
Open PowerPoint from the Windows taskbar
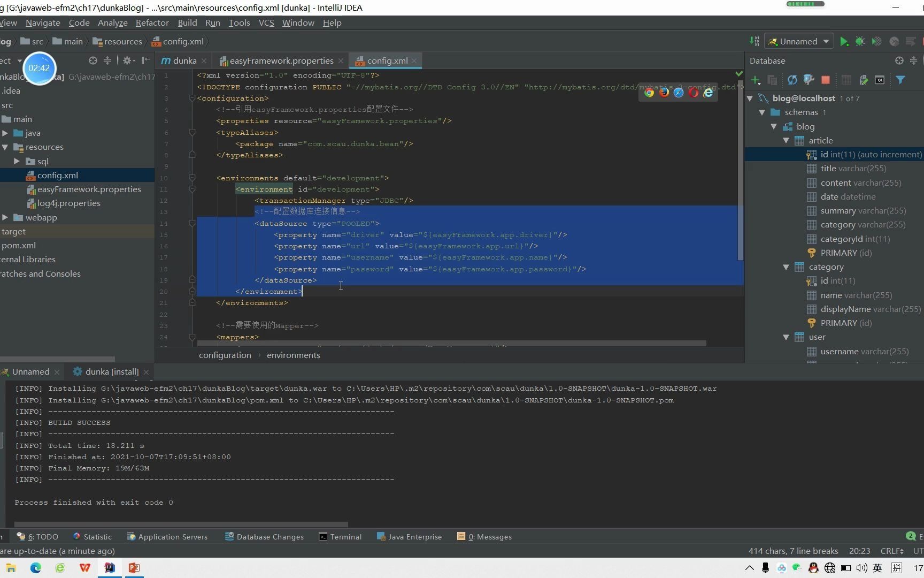click(134, 568)
